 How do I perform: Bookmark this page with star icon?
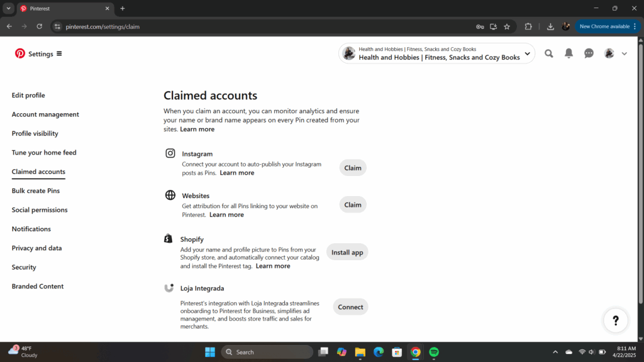pos(507,26)
